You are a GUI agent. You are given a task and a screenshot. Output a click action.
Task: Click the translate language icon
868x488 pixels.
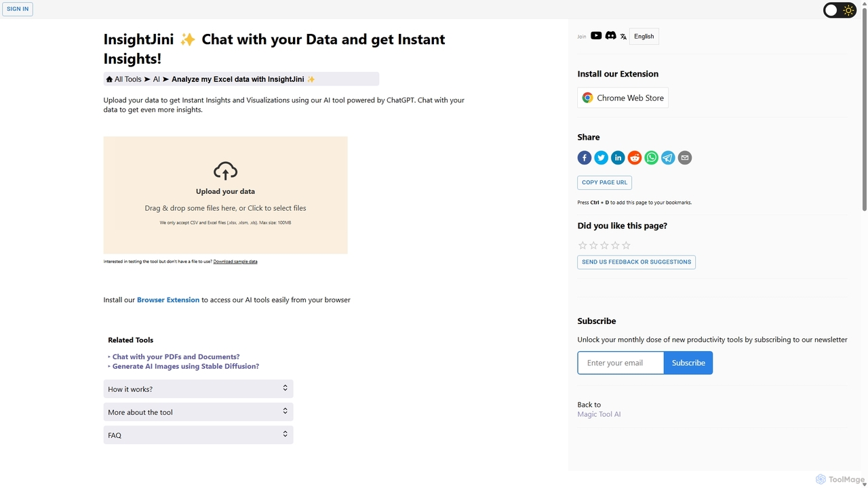coord(623,37)
